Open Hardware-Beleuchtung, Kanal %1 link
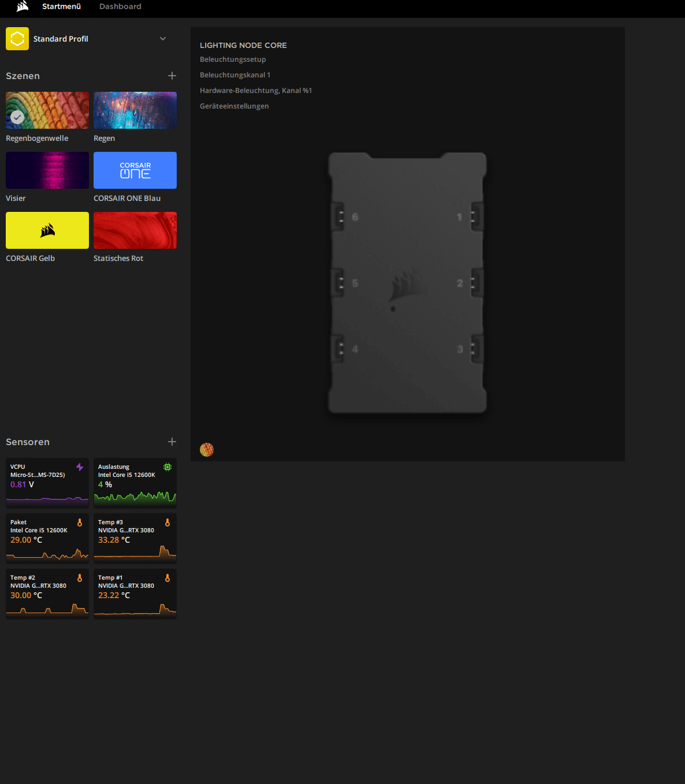685x784 pixels. click(256, 91)
